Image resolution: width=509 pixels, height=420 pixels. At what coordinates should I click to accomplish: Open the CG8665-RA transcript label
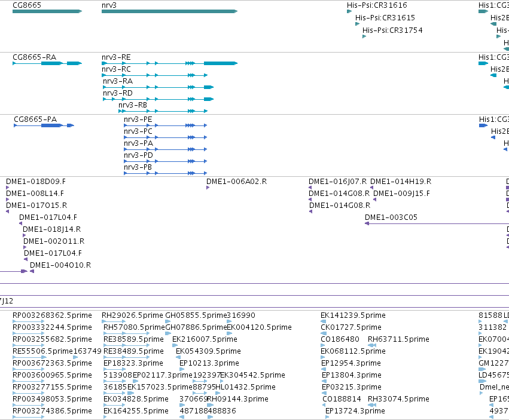pos(35,57)
